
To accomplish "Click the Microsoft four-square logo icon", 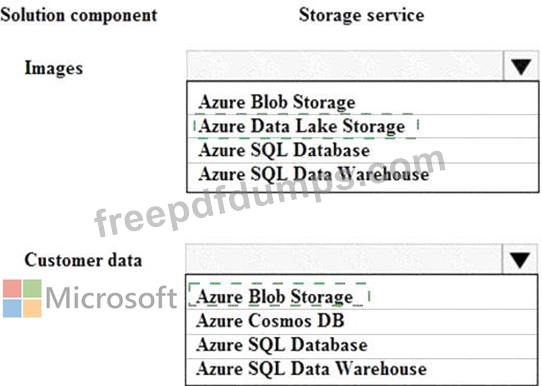I will coord(22,298).
